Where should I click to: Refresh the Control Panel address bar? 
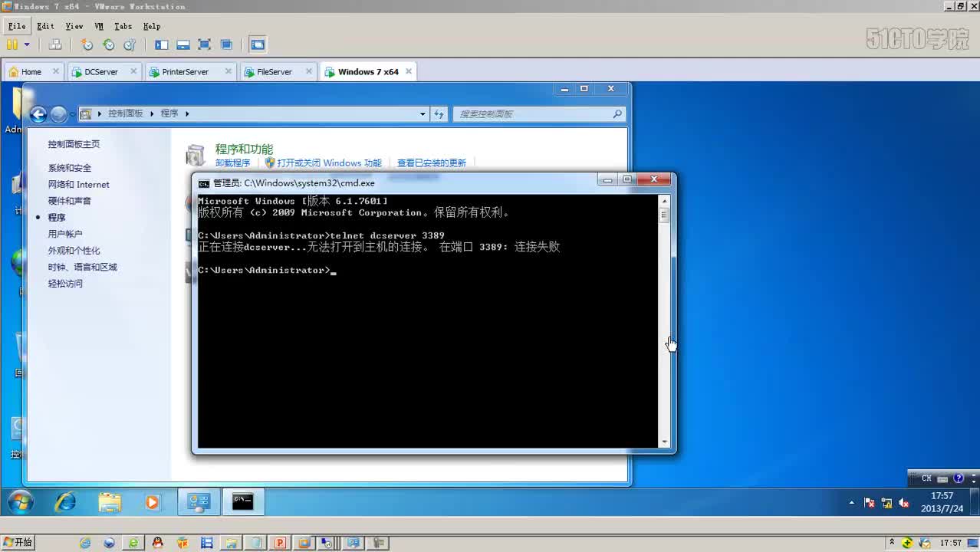tap(439, 114)
